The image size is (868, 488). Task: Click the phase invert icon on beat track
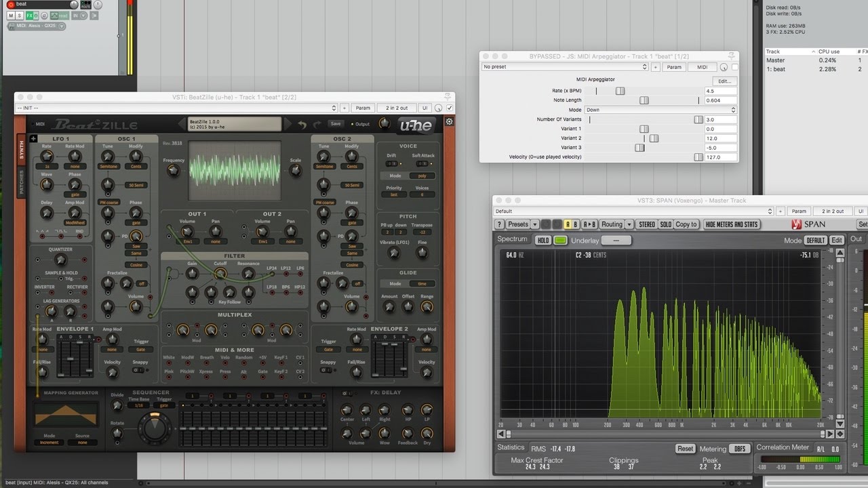44,16
